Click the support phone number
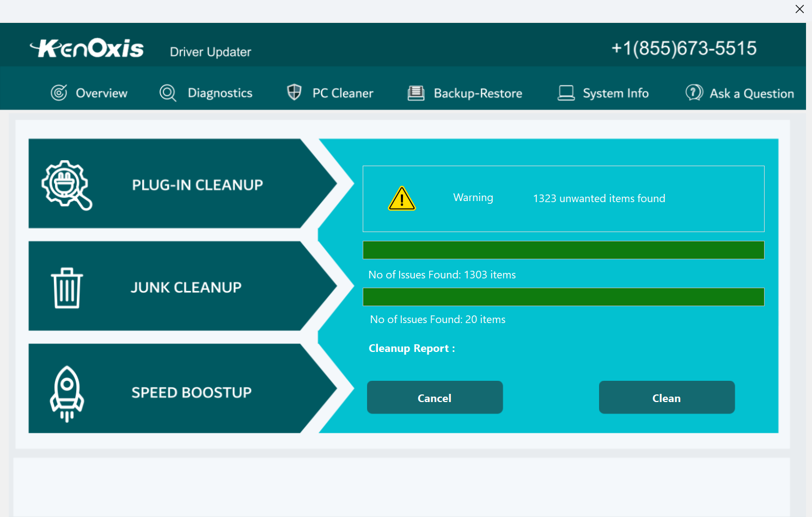This screenshot has width=812, height=517. [684, 48]
